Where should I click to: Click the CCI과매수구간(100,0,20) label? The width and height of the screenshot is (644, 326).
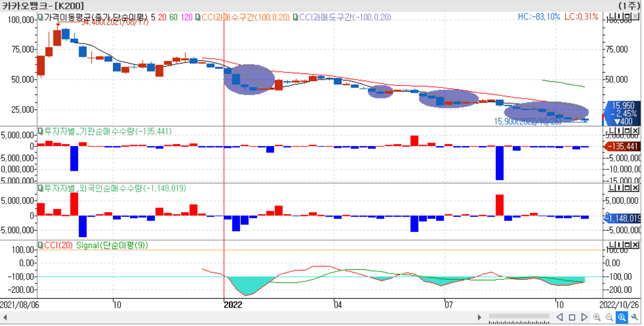click(x=245, y=17)
